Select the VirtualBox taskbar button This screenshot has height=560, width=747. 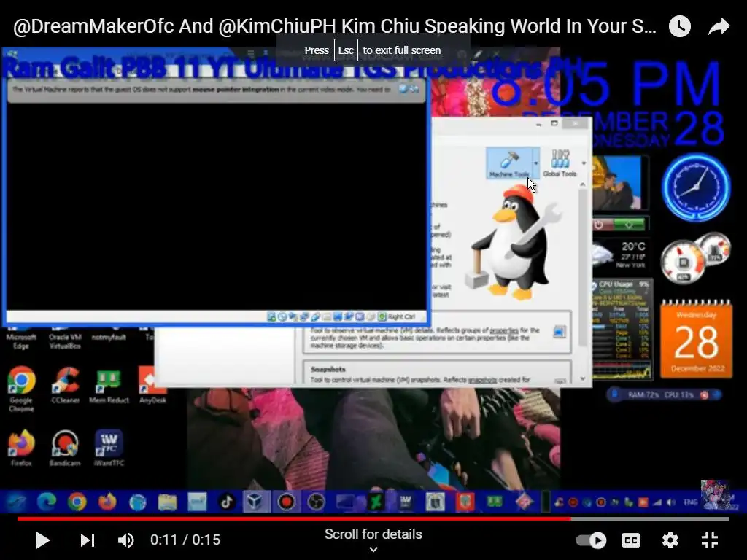256,502
